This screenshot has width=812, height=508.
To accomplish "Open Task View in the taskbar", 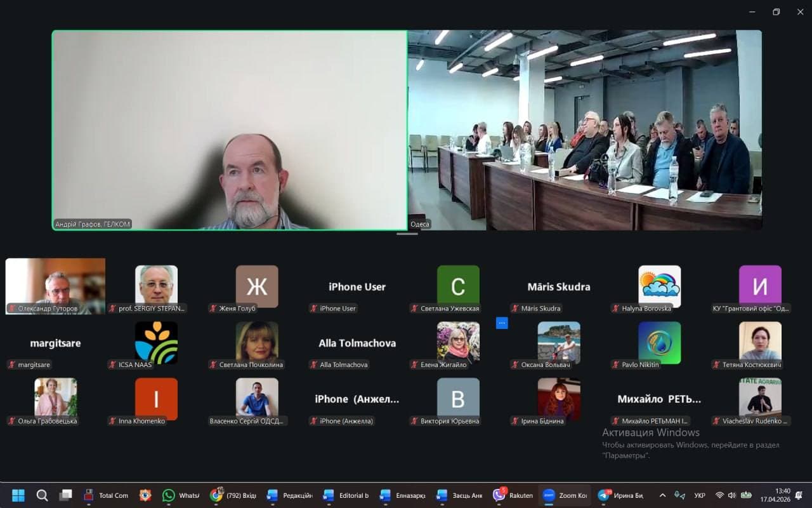I will [65, 495].
